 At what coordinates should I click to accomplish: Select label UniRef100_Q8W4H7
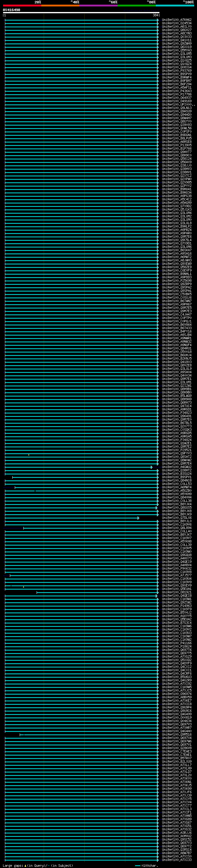tap(176, 118)
